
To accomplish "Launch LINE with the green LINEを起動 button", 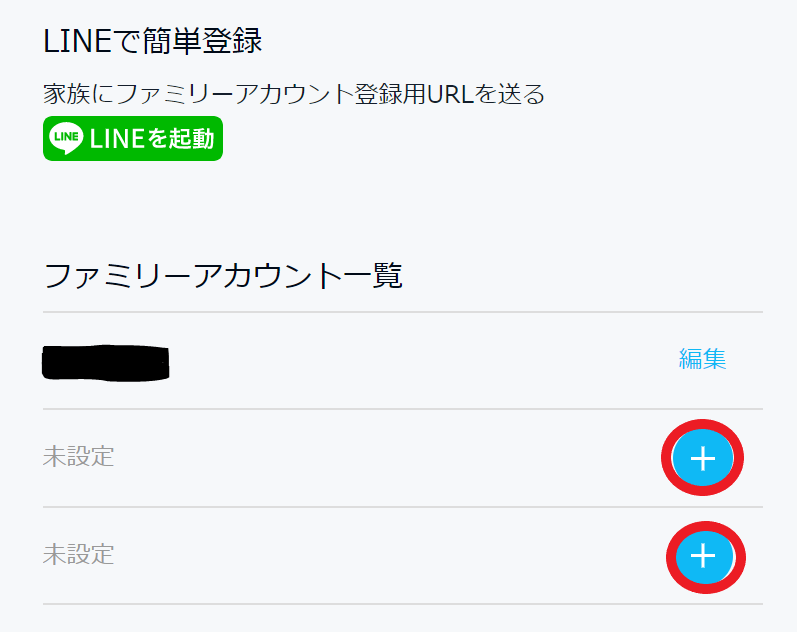I will click(133, 139).
